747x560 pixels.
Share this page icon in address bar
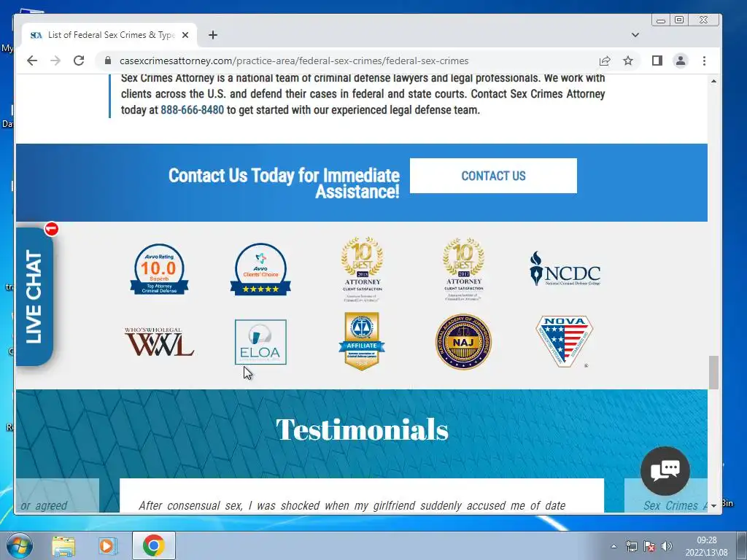click(605, 61)
